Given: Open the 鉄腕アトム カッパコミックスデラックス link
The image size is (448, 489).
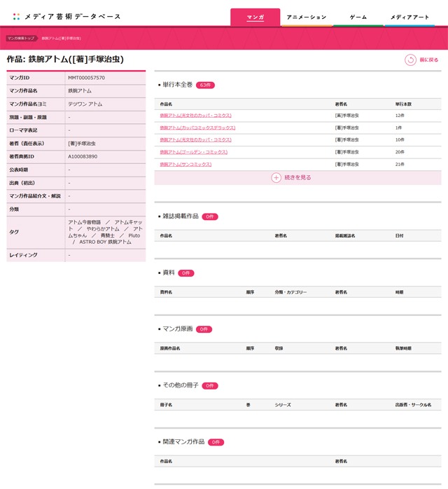Looking at the screenshot, I should [197, 128].
